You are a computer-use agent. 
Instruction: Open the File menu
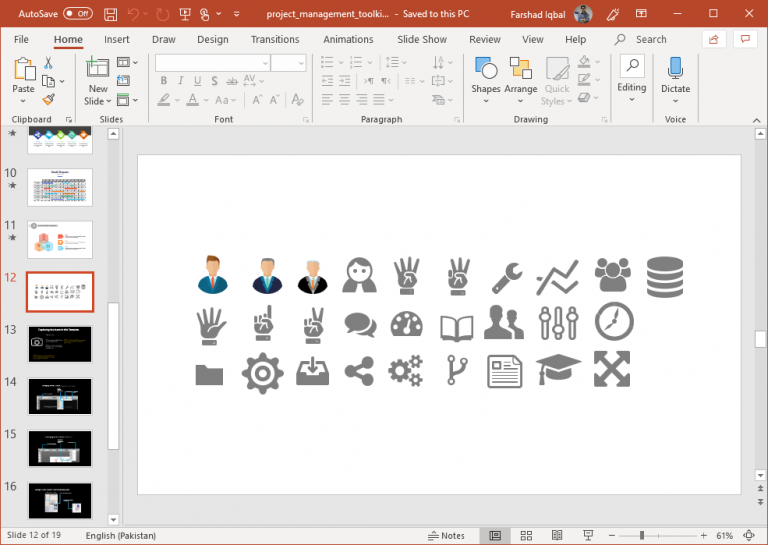pos(21,39)
